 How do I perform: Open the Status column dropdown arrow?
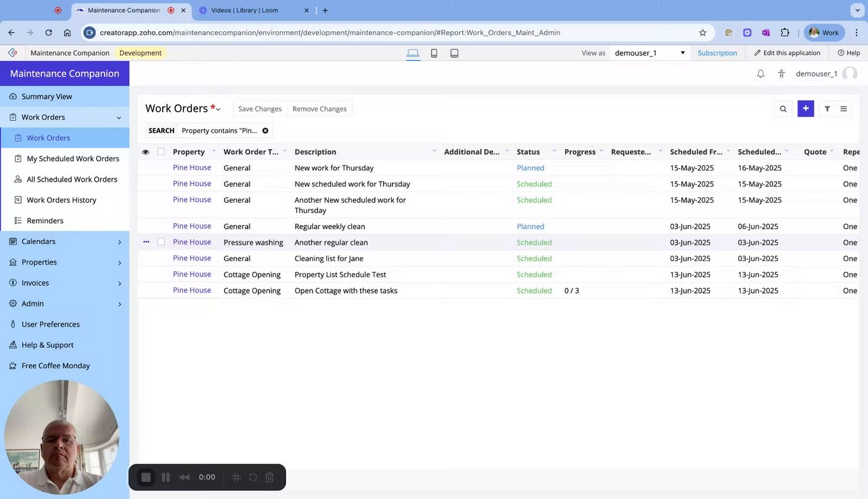(554, 151)
